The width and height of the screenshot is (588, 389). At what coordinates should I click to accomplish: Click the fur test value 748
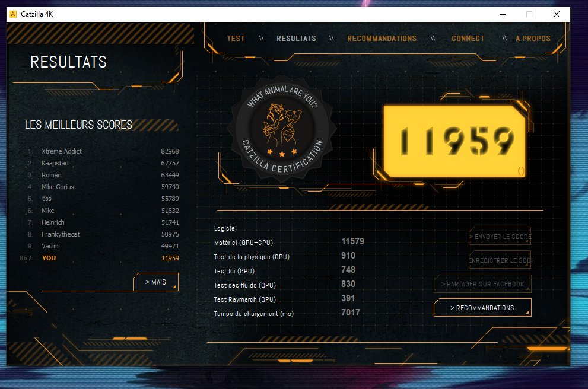click(x=348, y=270)
